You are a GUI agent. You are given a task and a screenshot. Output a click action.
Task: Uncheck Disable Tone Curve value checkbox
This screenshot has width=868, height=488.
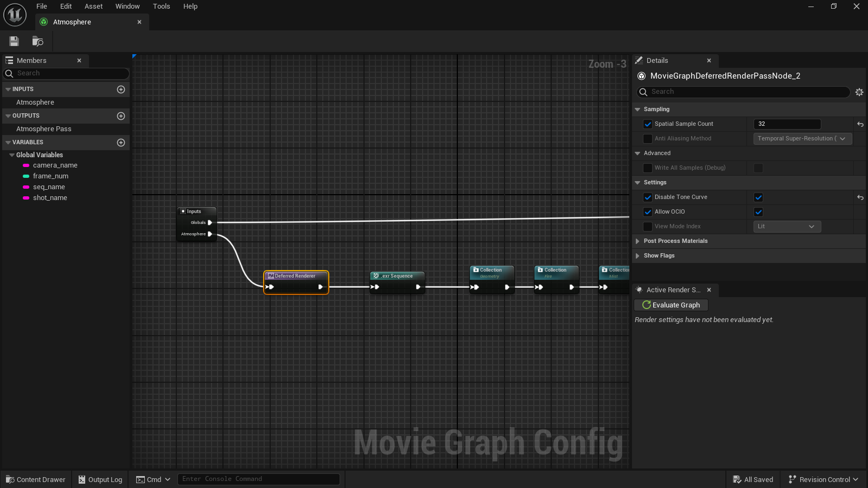click(758, 197)
